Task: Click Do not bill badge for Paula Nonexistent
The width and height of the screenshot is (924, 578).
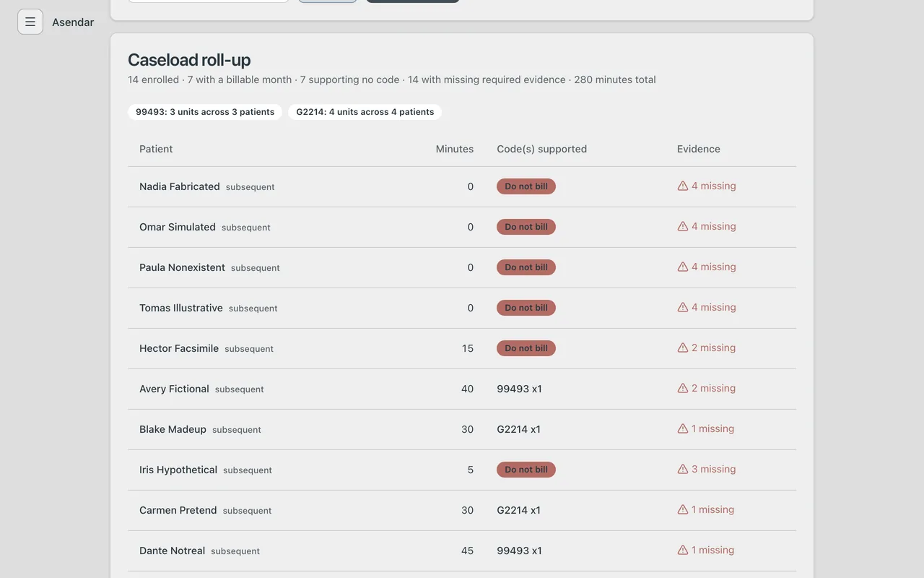Action: pos(526,267)
